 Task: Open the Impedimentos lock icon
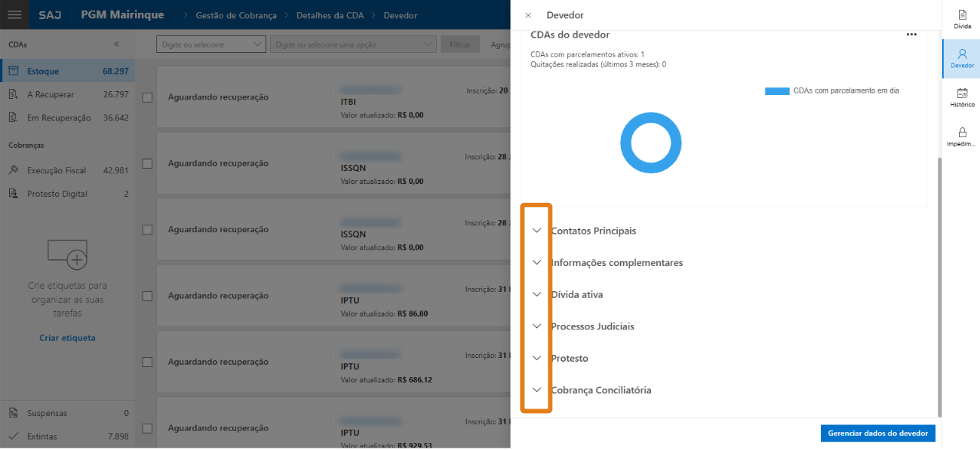tap(962, 136)
